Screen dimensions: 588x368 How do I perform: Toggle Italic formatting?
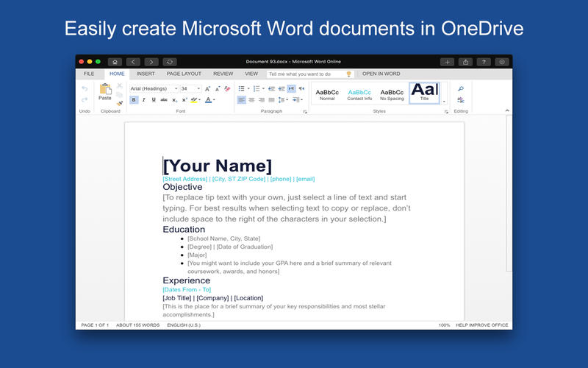(x=143, y=100)
